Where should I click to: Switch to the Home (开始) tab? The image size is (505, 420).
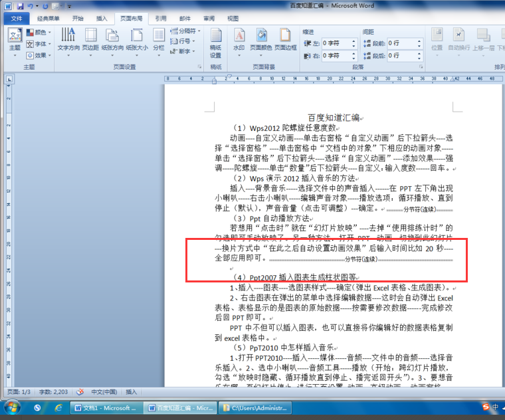point(78,19)
